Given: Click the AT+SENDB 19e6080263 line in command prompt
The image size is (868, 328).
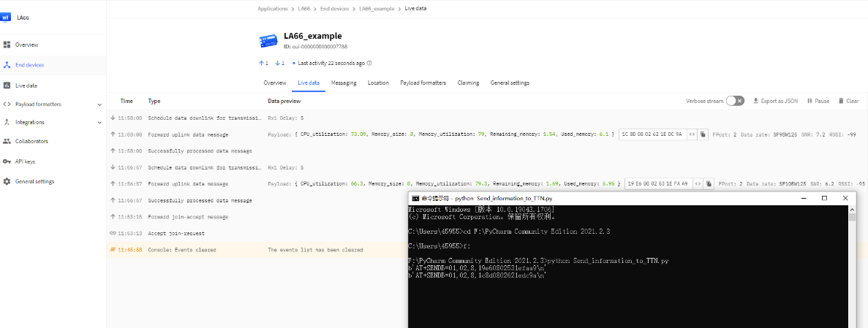Looking at the screenshot, I should click(477, 267).
